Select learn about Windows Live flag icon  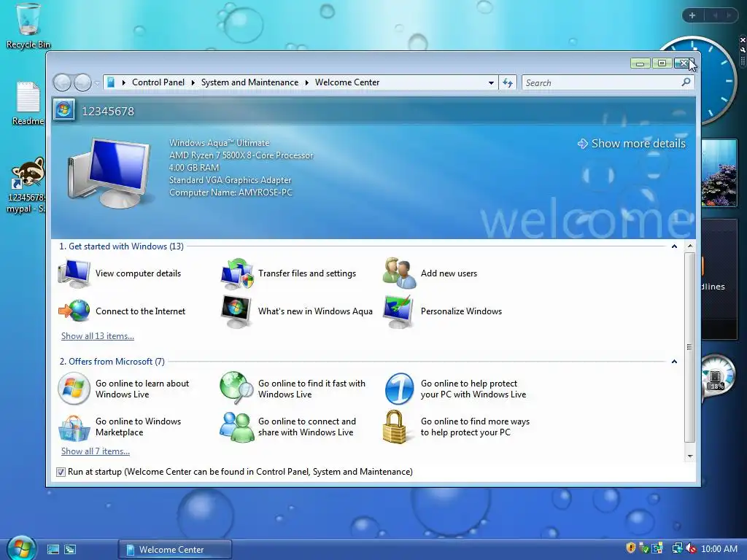[x=74, y=389]
